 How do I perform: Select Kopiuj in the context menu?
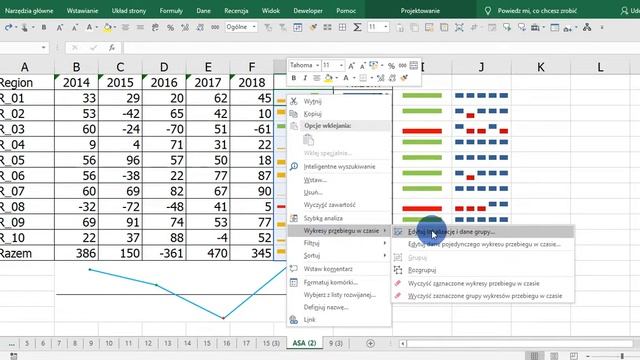(339, 114)
